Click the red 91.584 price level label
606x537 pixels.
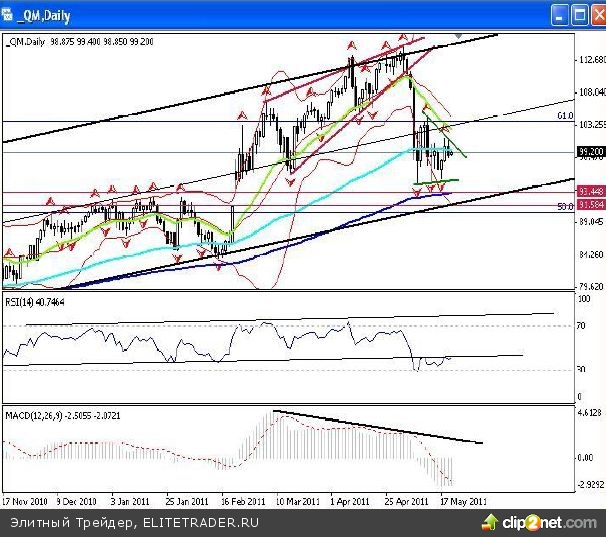tap(590, 206)
